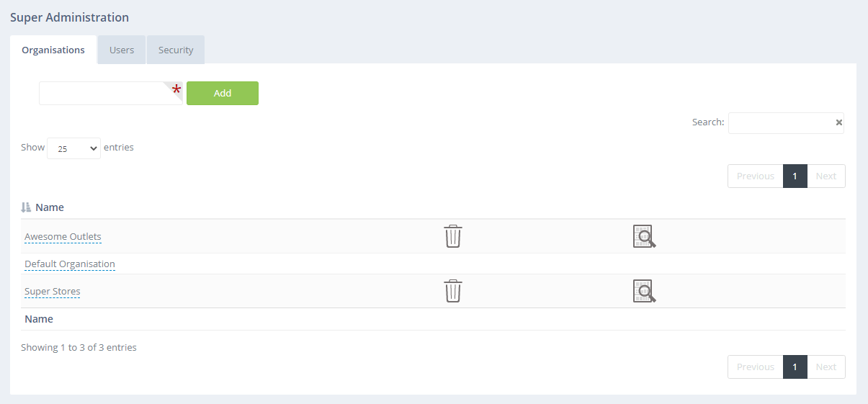Switch to the Security tab
868x404 pixels.
pyautogui.click(x=176, y=50)
